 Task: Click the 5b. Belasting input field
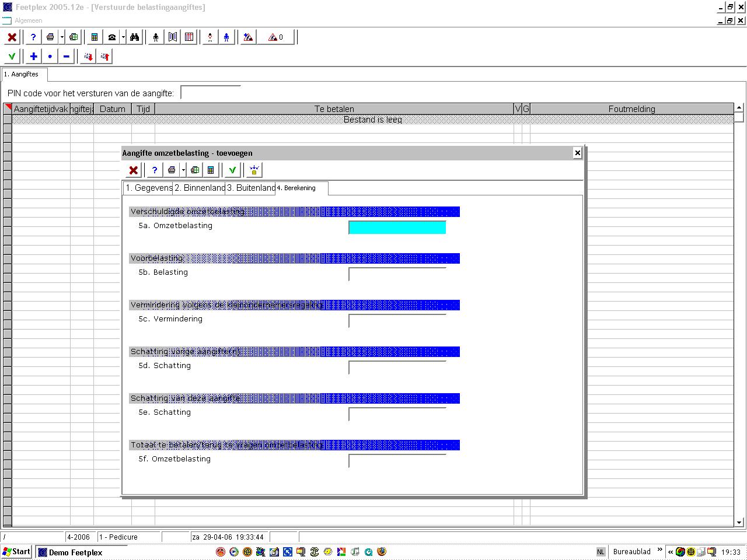pyautogui.click(x=397, y=274)
